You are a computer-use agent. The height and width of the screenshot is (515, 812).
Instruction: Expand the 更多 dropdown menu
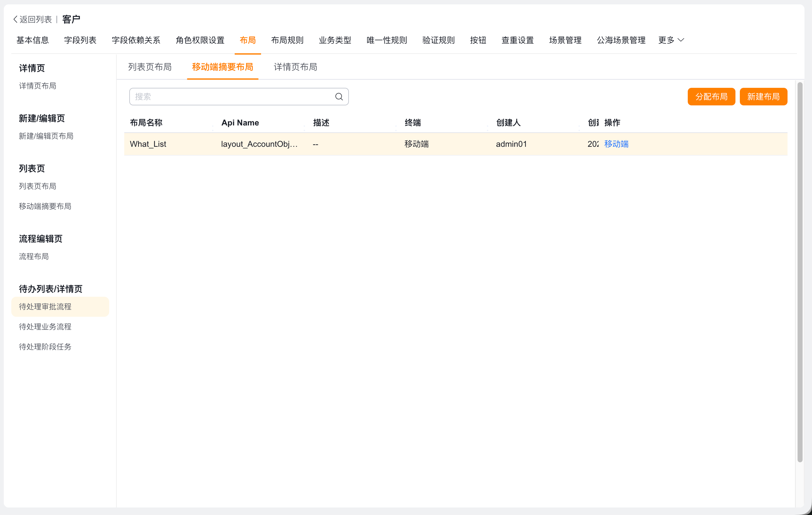coord(671,40)
